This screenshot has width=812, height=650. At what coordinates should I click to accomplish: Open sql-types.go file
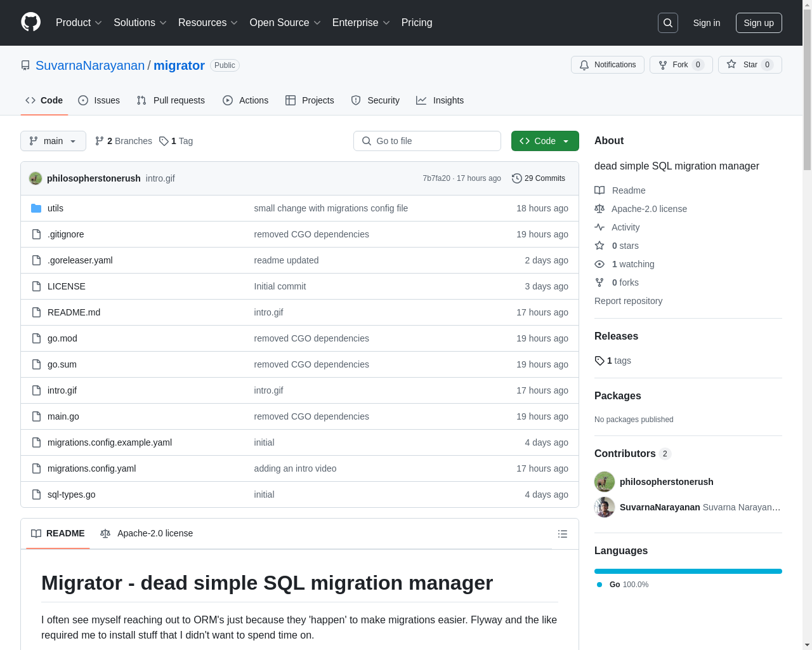[x=72, y=494]
